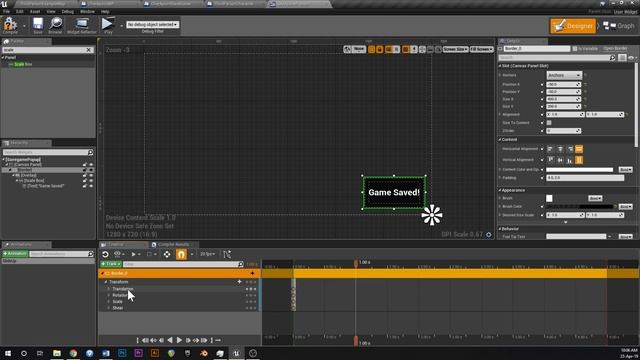Click the Open Border button
The height and width of the screenshot is (360, 640).
(615, 49)
